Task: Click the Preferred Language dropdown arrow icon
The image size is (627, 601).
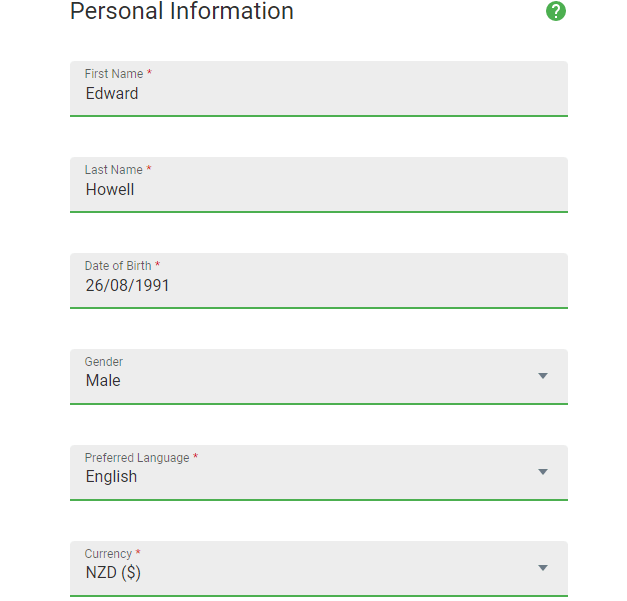Action: 542,472
